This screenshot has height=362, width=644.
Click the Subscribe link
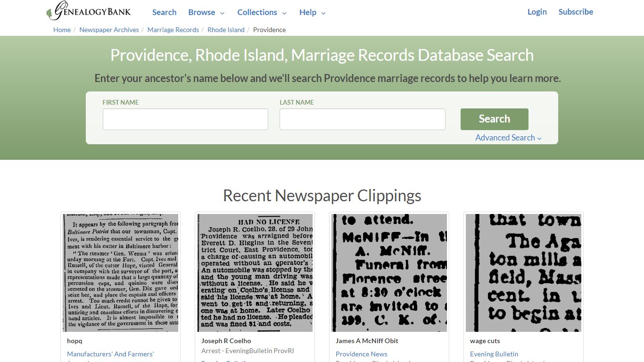pyautogui.click(x=576, y=12)
